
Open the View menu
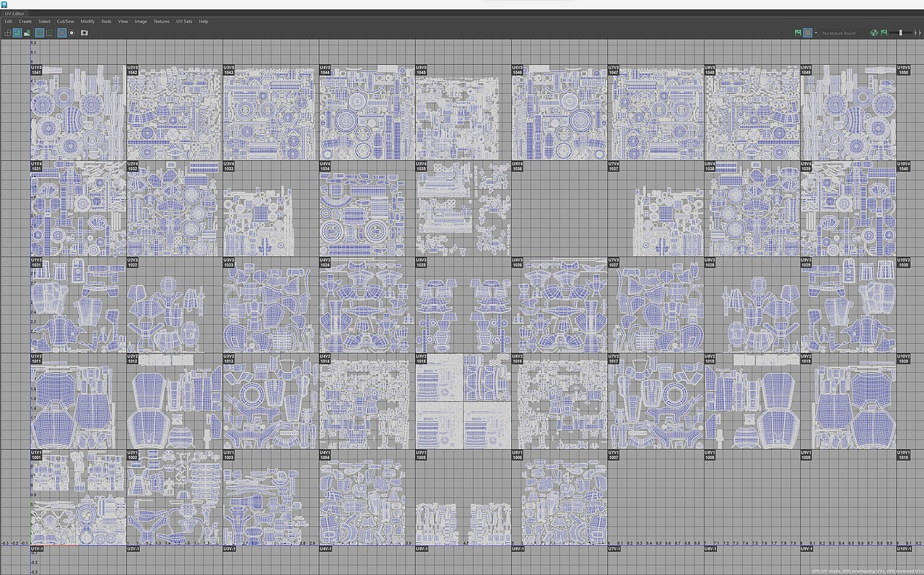[x=123, y=22]
